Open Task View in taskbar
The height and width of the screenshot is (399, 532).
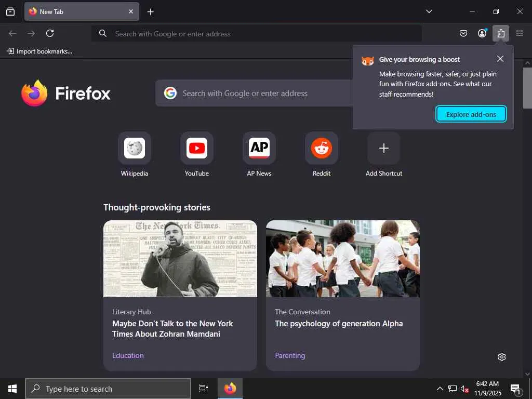203,389
